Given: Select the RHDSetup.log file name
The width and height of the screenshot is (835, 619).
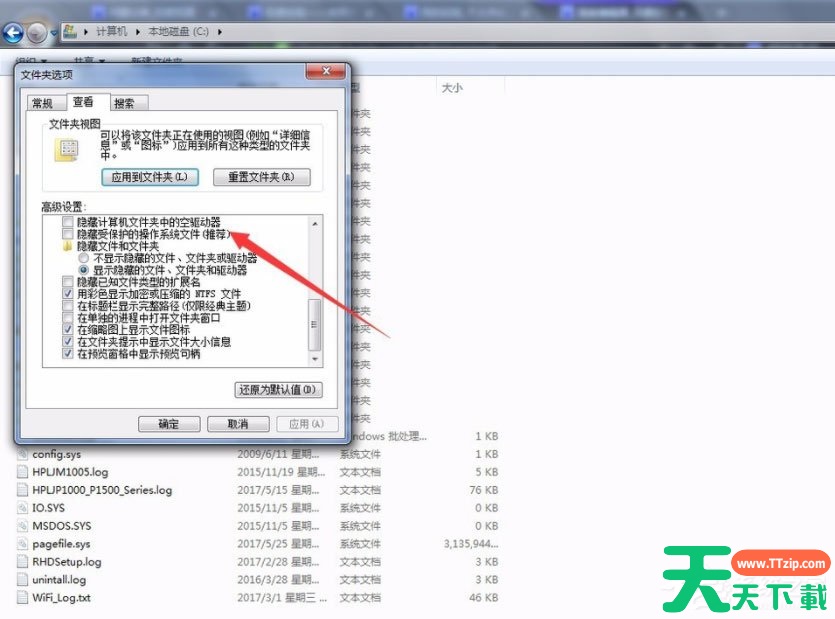Looking at the screenshot, I should click(67, 561).
